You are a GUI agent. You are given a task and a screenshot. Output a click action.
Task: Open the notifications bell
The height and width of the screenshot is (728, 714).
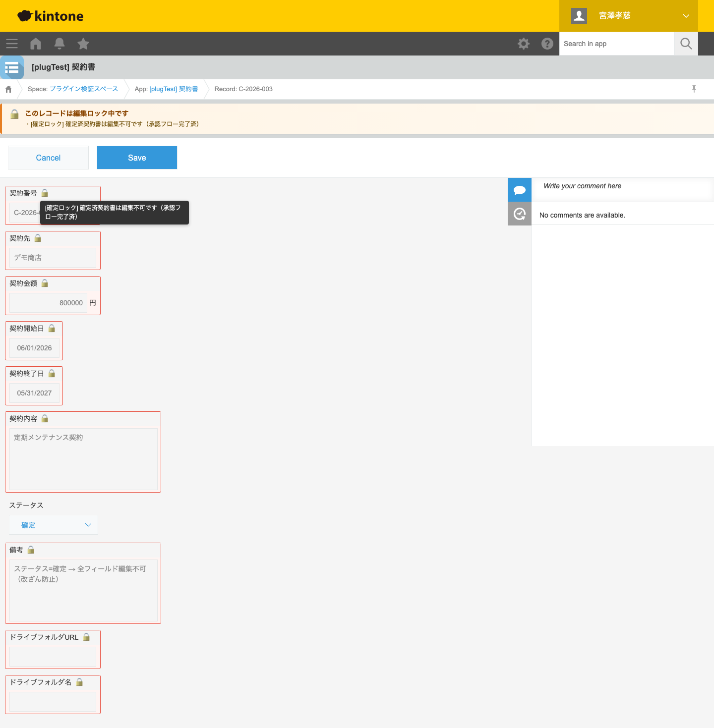click(59, 44)
